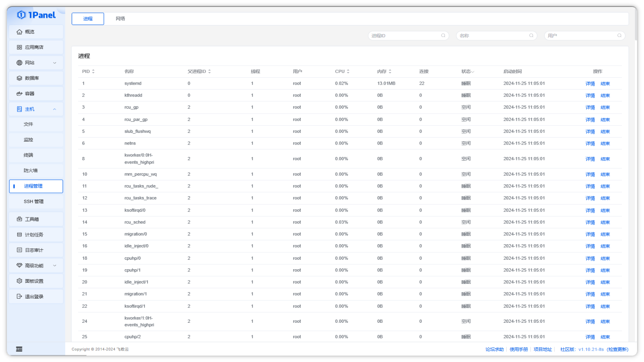Collapse sidebar with bottom hamburger icon
The height and width of the screenshot is (362, 644).
coord(19,349)
